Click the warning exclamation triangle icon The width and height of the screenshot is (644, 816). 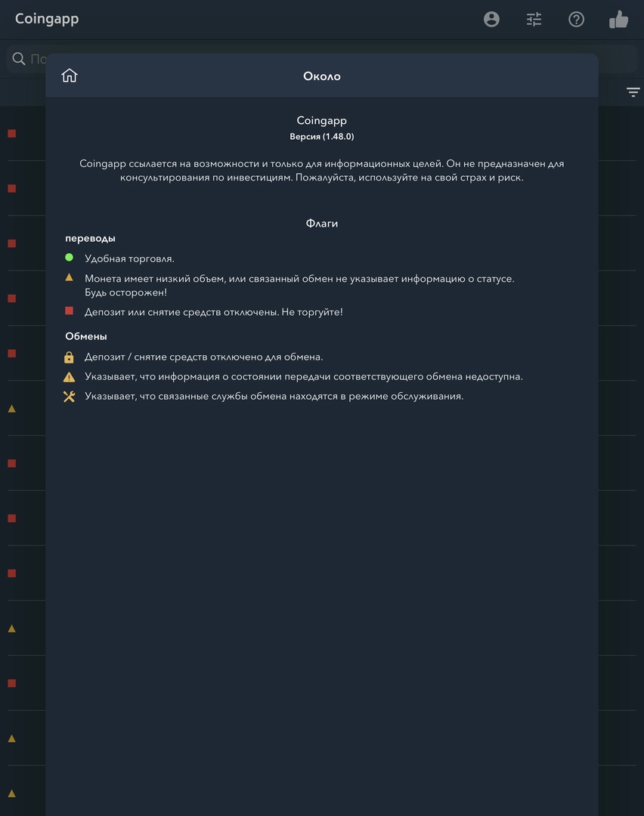(x=69, y=377)
